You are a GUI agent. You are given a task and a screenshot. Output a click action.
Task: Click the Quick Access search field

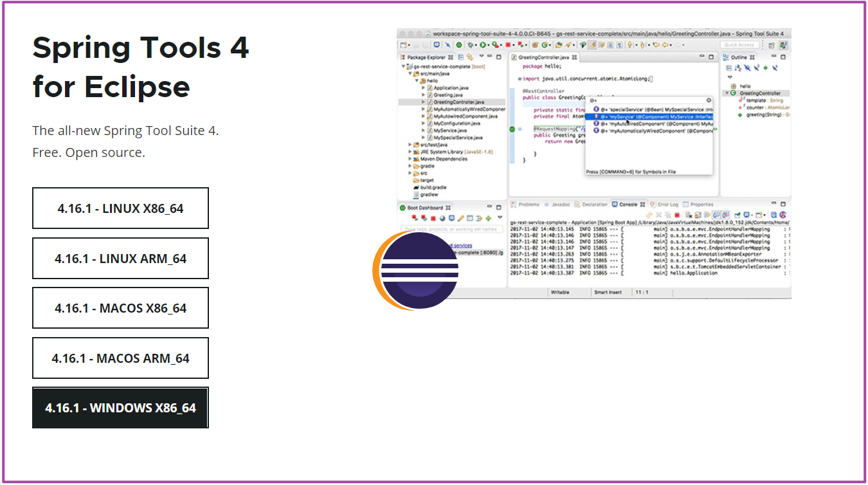point(739,45)
